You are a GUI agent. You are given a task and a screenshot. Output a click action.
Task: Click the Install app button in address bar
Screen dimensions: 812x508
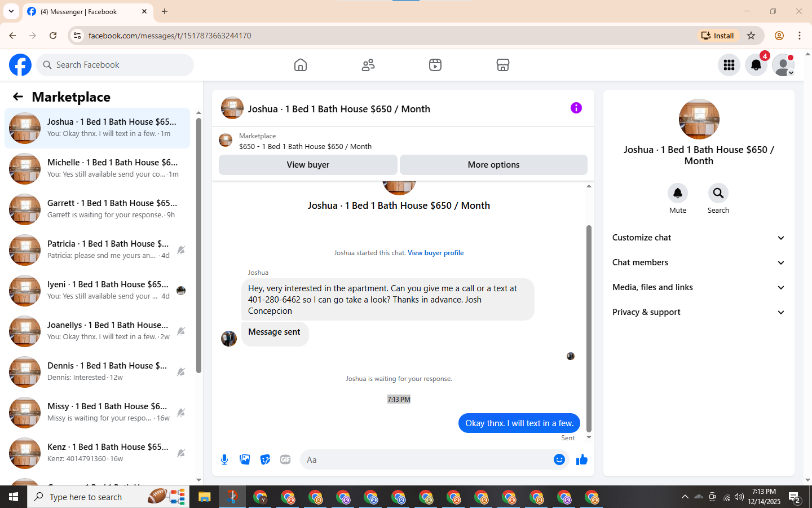pos(718,36)
